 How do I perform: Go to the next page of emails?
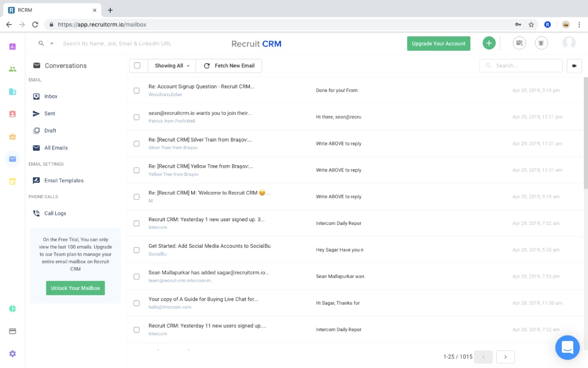point(505,357)
